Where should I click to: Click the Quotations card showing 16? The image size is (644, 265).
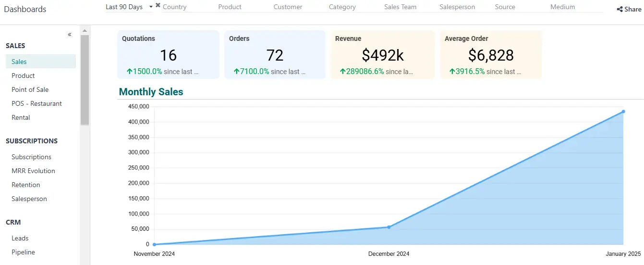168,55
